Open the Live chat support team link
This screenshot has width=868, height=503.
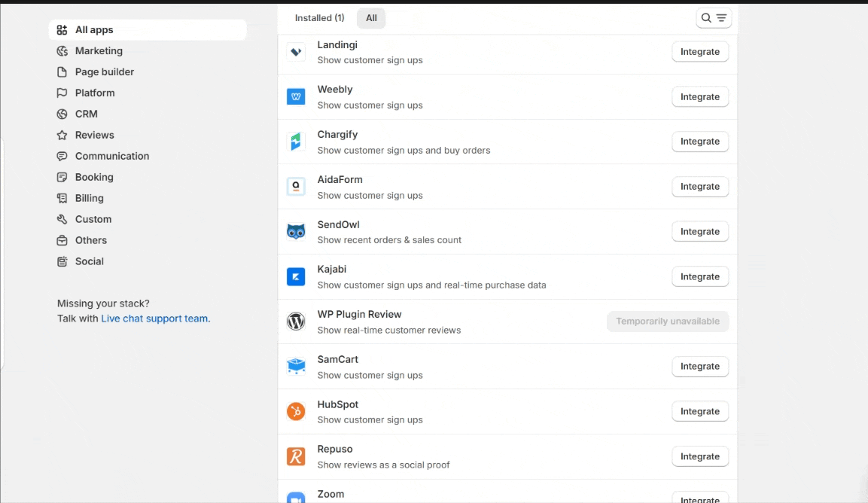[156, 319]
